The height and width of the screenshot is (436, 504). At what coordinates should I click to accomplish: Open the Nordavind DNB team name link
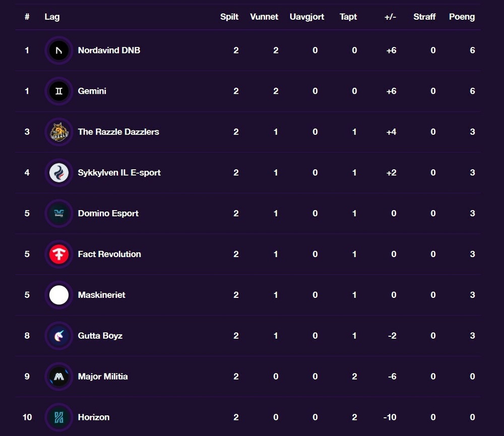click(109, 50)
